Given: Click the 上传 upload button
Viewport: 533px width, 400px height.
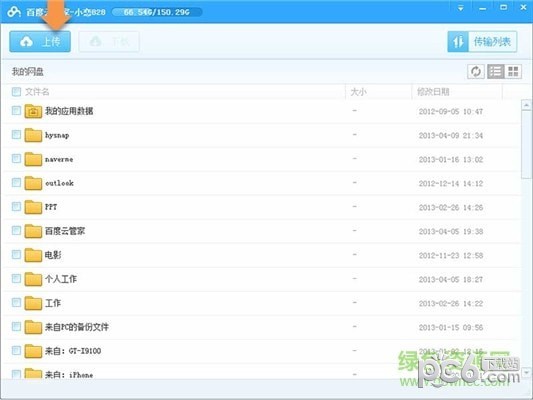Looking at the screenshot, I should [x=40, y=41].
